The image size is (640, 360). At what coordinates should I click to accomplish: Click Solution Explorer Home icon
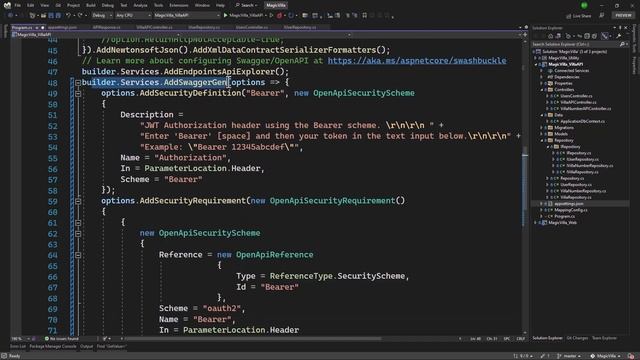[551, 36]
